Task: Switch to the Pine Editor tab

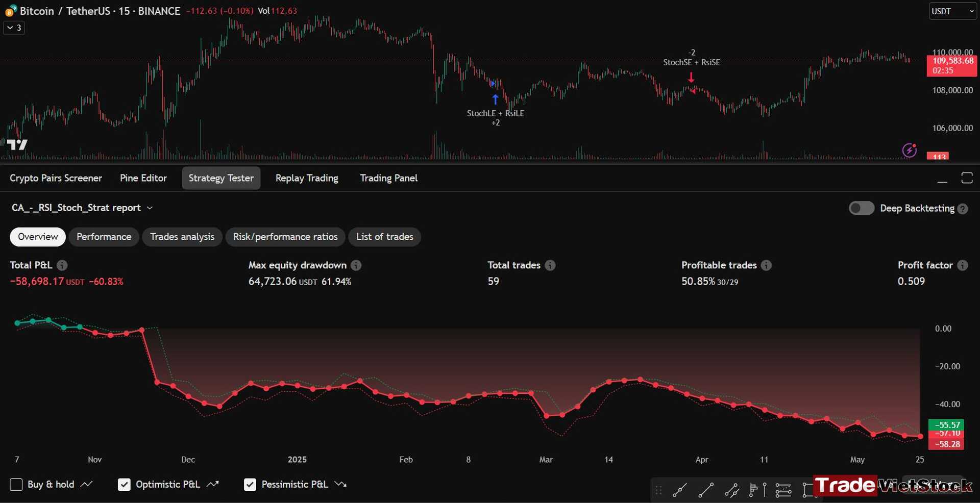Action: click(143, 178)
